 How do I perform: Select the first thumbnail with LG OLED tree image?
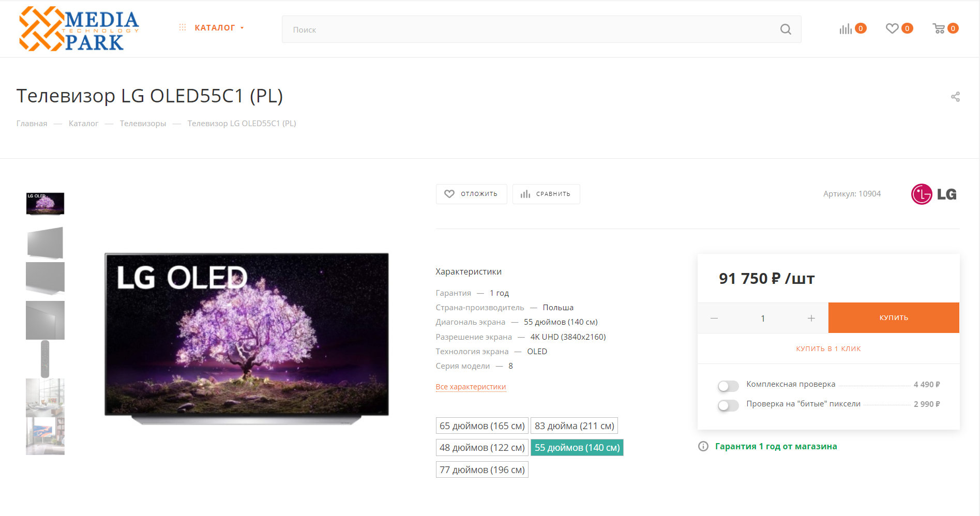pyautogui.click(x=45, y=204)
